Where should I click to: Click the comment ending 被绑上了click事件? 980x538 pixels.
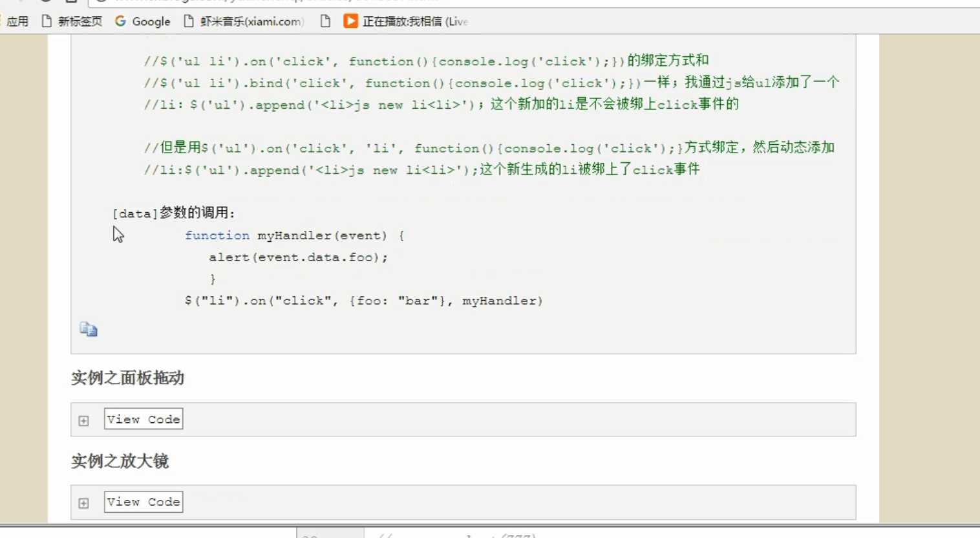point(421,169)
